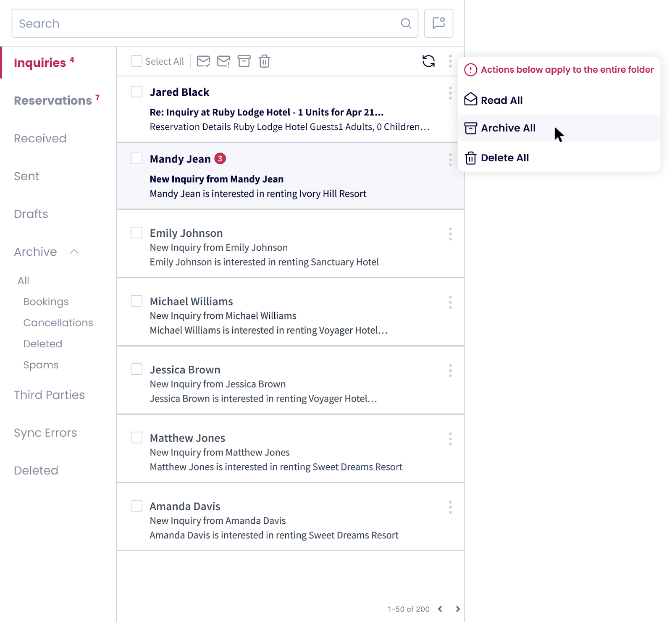Go to previous page of messages
This screenshot has width=672, height=622.
coord(440,609)
